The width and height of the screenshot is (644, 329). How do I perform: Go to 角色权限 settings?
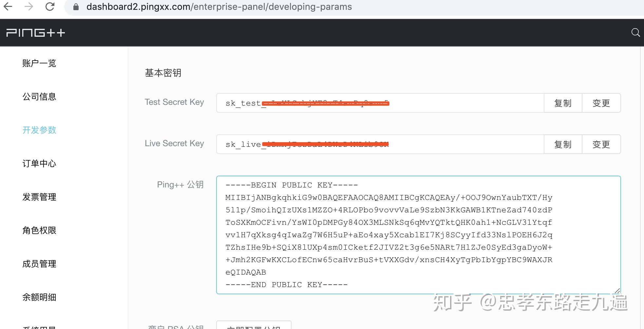click(39, 230)
